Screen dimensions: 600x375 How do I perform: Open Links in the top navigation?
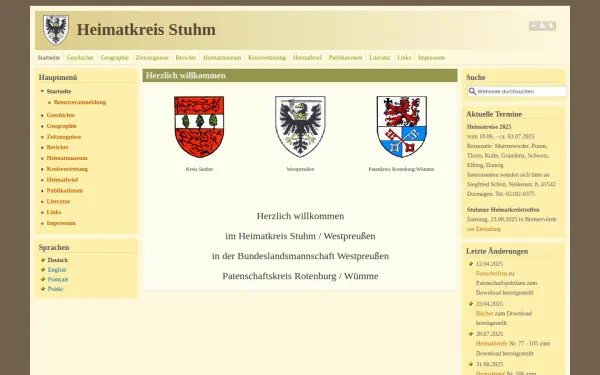[404, 58]
